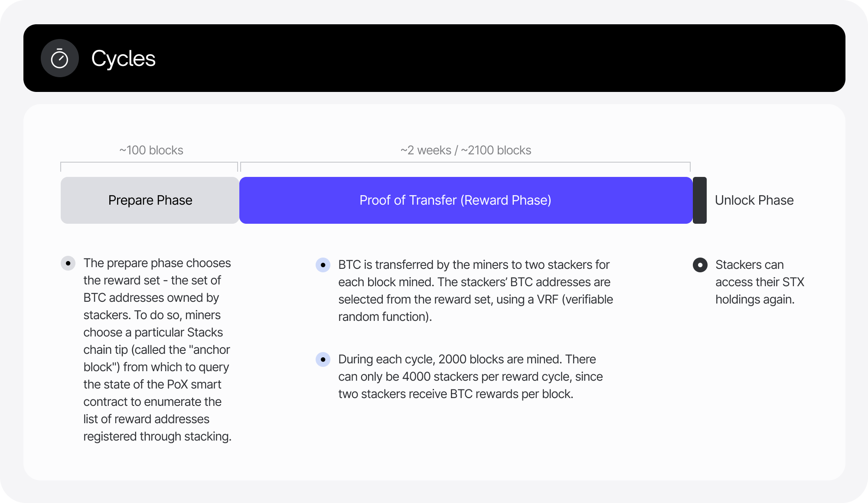The image size is (868, 503).
Task: Click the text "Stackers can access their STX holdings again"
Action: pyautogui.click(x=760, y=282)
